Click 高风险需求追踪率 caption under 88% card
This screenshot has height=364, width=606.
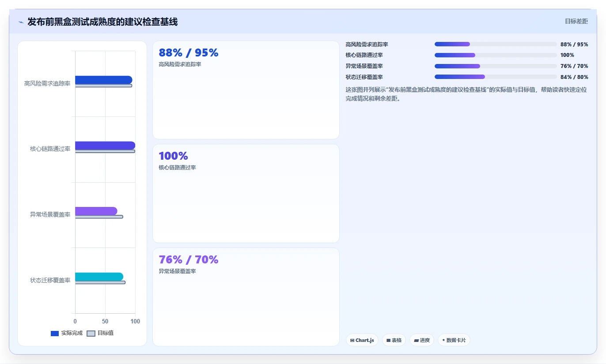point(180,64)
